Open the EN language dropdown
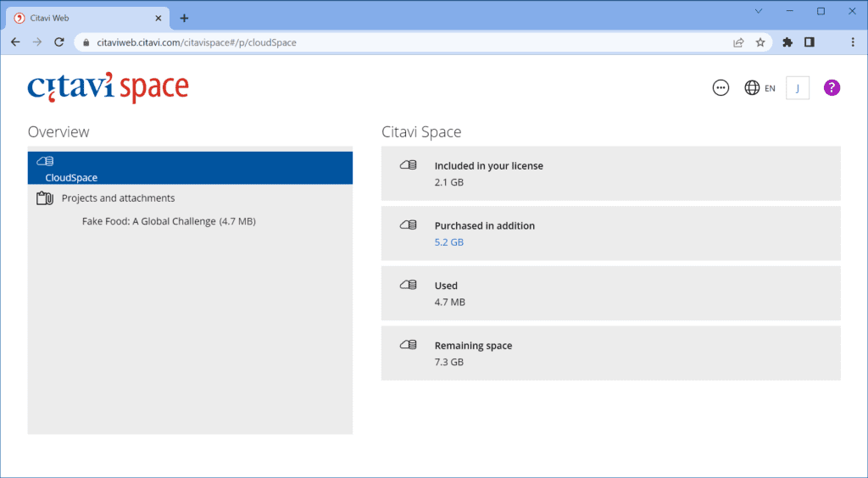The height and width of the screenshot is (478, 868). point(770,88)
